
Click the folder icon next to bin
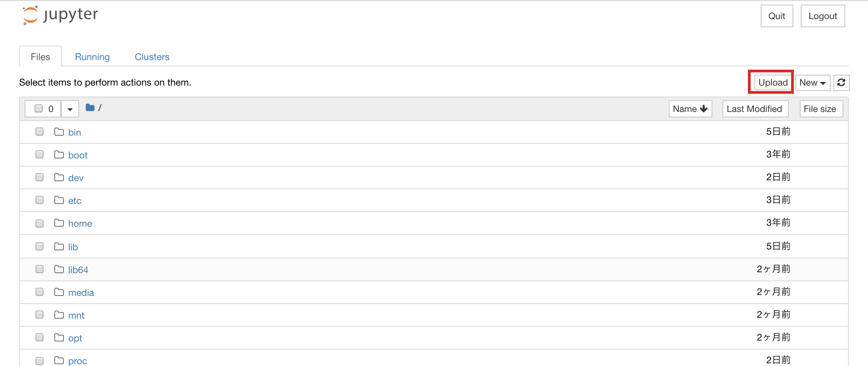[59, 131]
